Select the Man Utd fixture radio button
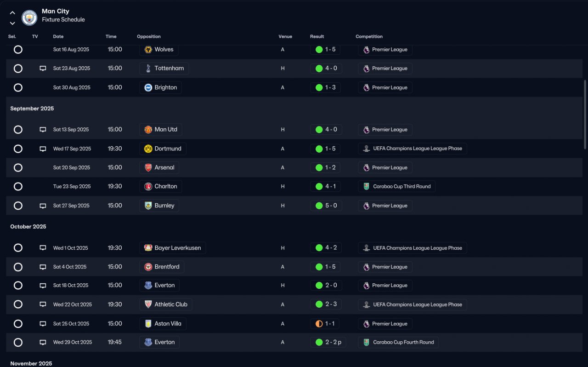This screenshot has width=588, height=367. click(x=18, y=130)
